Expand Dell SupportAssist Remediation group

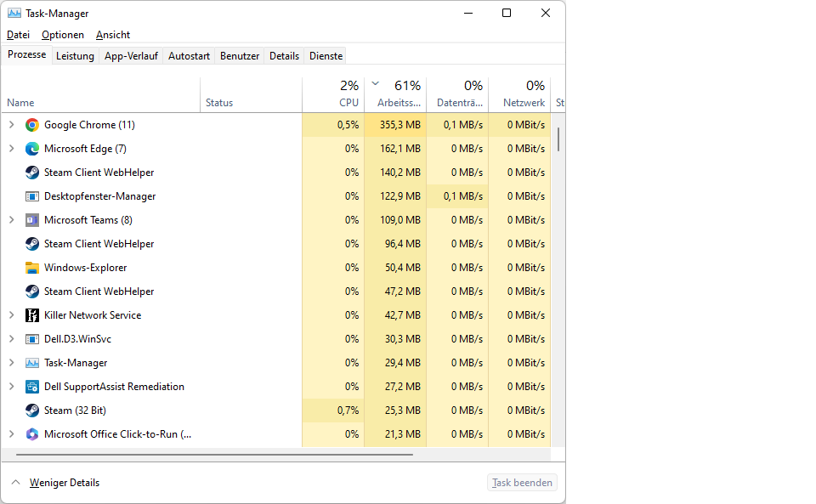11,387
